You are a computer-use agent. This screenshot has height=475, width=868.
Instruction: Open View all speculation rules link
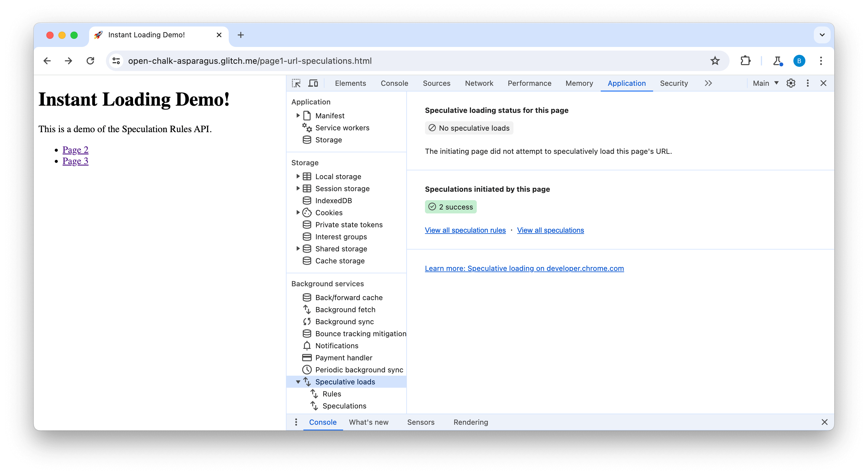(x=466, y=230)
